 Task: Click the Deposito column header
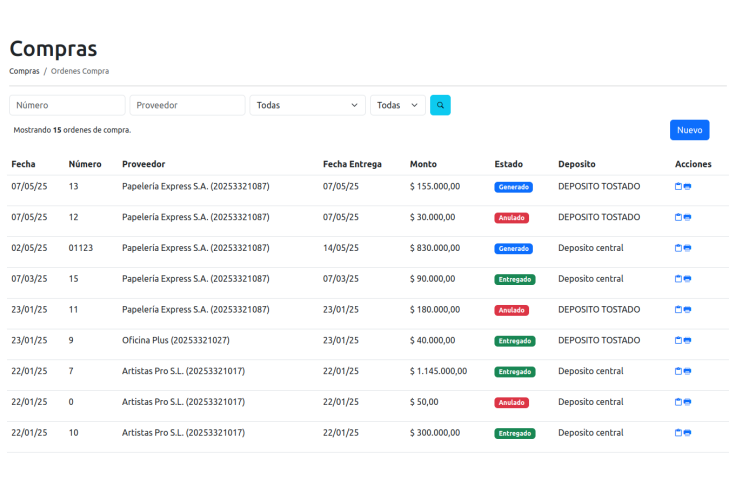coord(576,164)
